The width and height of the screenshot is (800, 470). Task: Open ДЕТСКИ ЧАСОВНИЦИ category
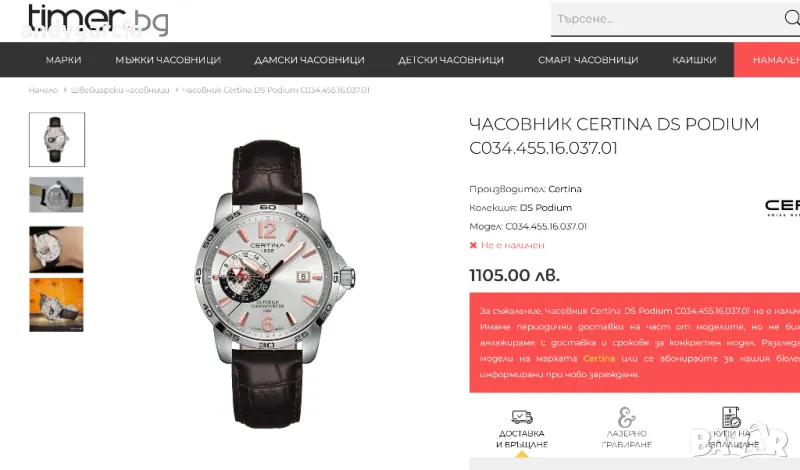tap(451, 60)
